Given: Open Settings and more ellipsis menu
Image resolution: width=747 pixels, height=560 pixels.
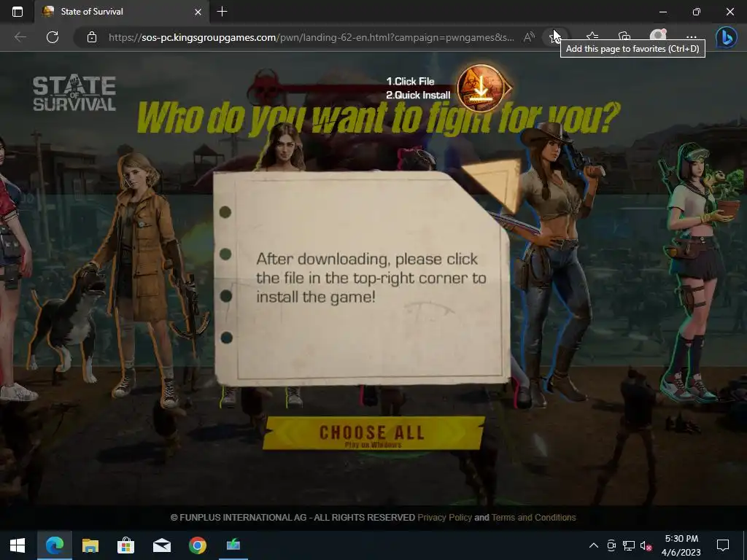Looking at the screenshot, I should [692, 37].
